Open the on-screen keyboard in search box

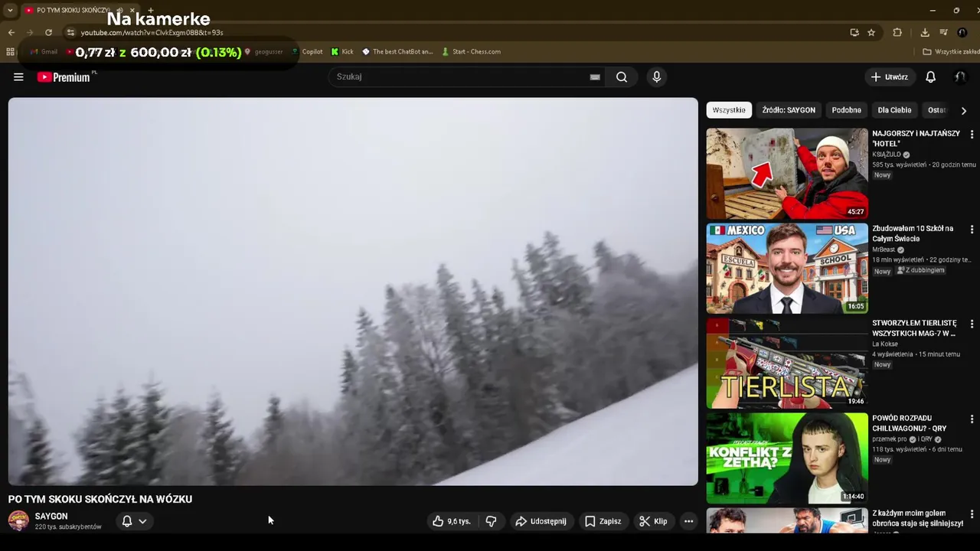tap(595, 77)
